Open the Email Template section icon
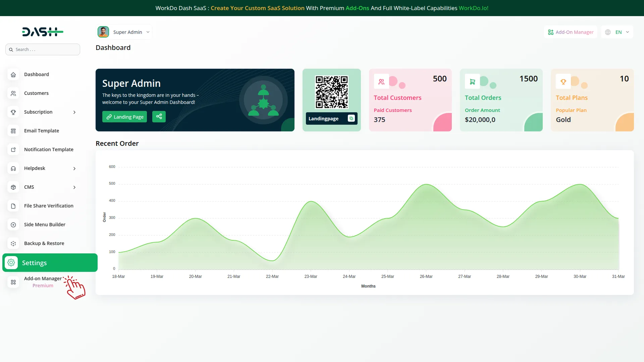This screenshot has width=644, height=362. coord(13,131)
